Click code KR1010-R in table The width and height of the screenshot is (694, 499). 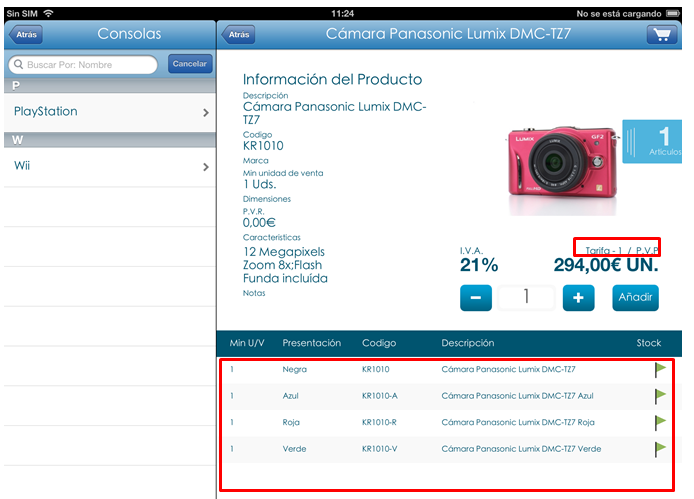[379, 422]
